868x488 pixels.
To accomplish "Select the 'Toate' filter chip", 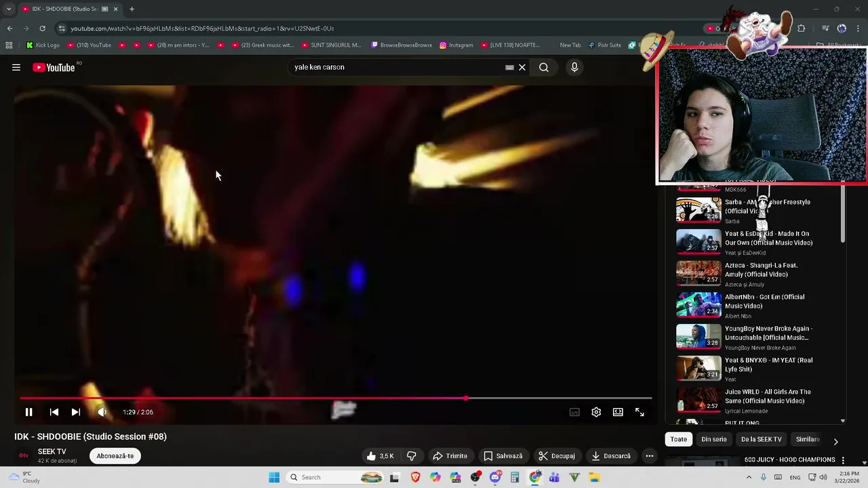I will [x=679, y=439].
